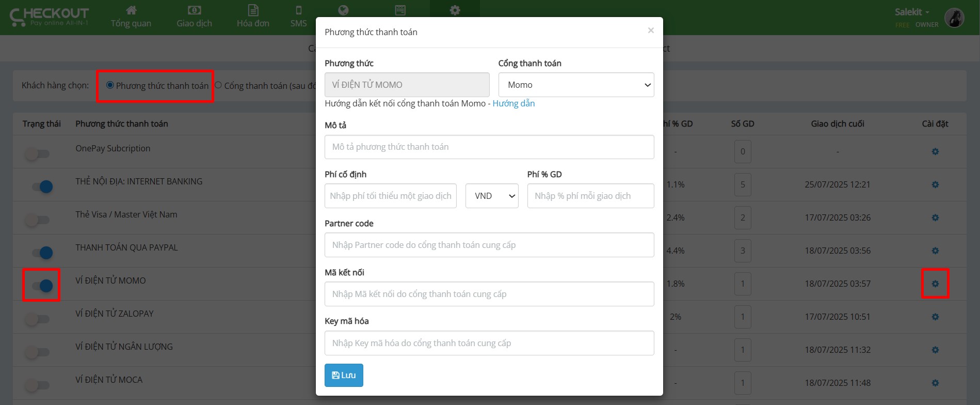Screen dimensions: 980x405
Task: Toggle Thẻ Visa / Master Việt Nam switch
Action: tap(38, 220)
